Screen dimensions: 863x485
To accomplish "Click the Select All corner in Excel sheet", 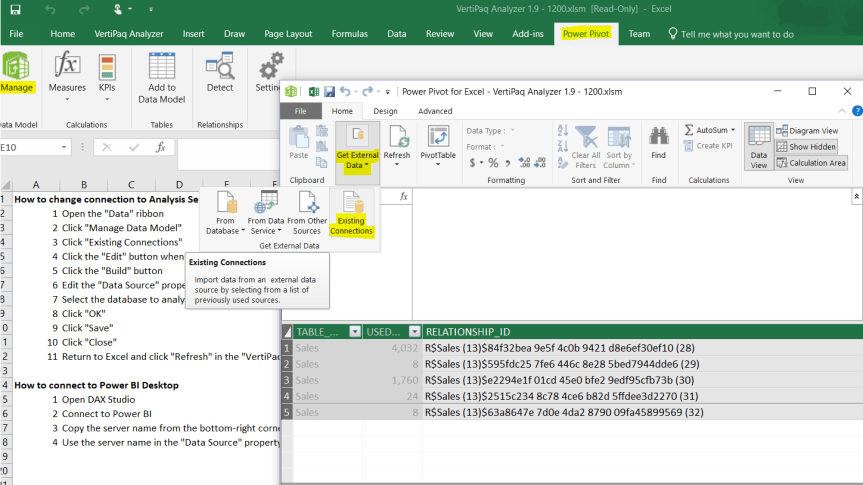I will pyautogui.click(x=6, y=184).
